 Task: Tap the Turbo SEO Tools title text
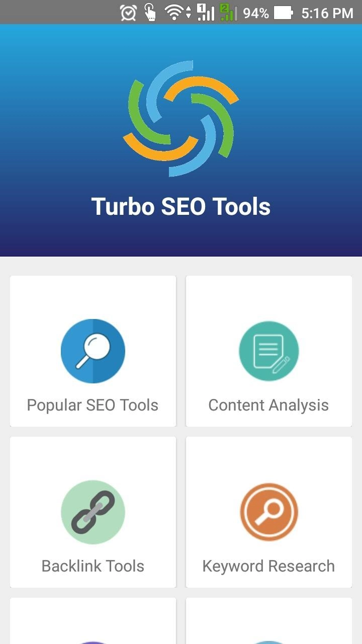pos(181,207)
